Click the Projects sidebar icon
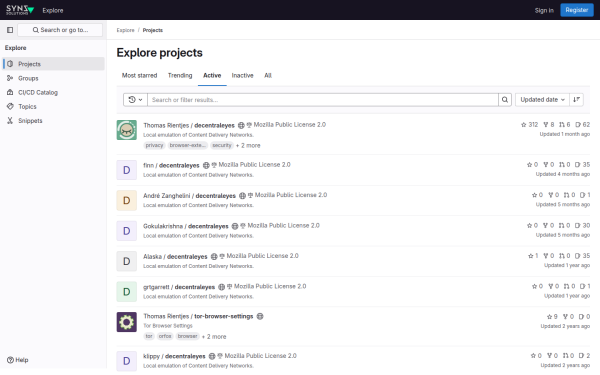 point(10,64)
